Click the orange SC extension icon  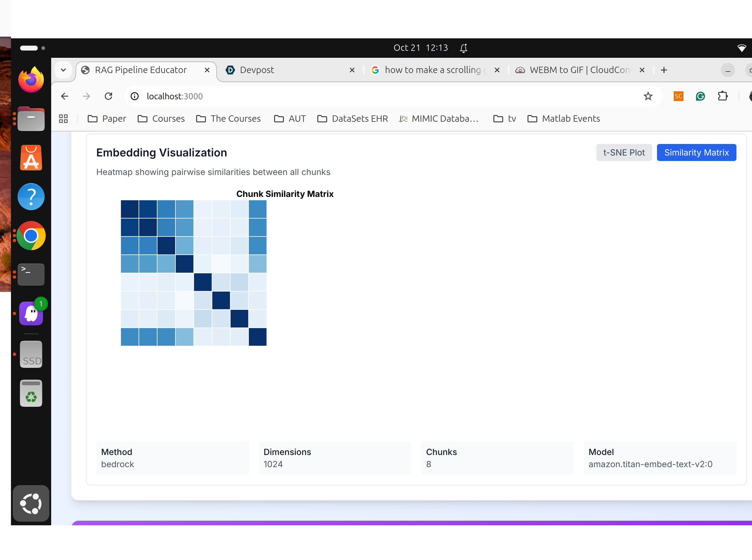(x=678, y=96)
